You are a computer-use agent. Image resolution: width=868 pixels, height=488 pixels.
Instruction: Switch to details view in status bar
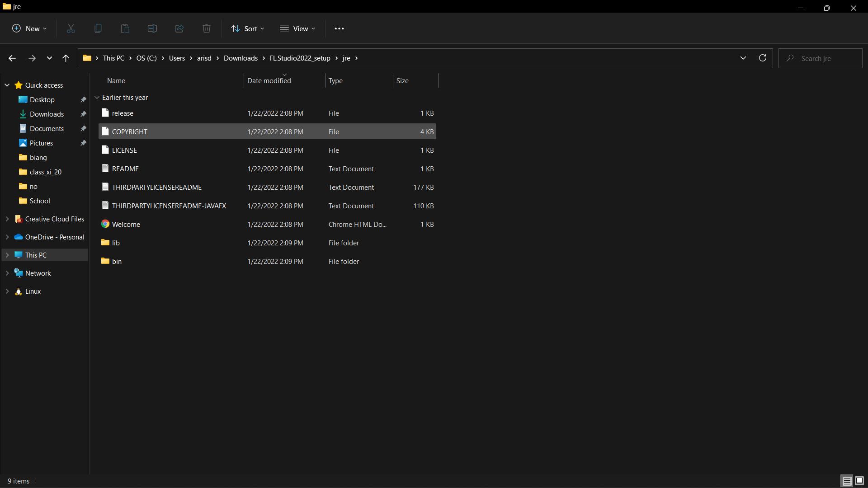[847, 481]
